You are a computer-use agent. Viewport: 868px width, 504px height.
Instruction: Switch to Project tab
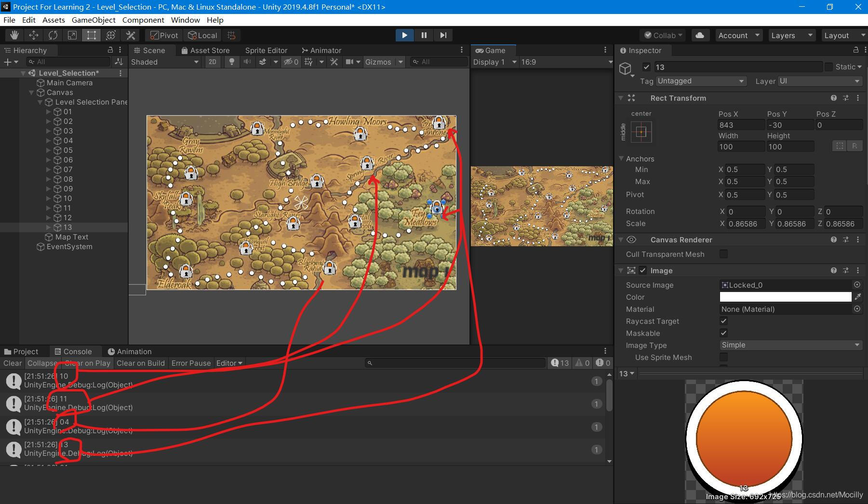21,351
